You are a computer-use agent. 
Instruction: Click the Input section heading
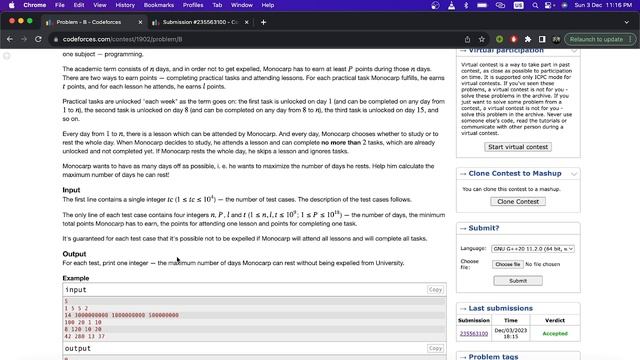[x=71, y=190]
